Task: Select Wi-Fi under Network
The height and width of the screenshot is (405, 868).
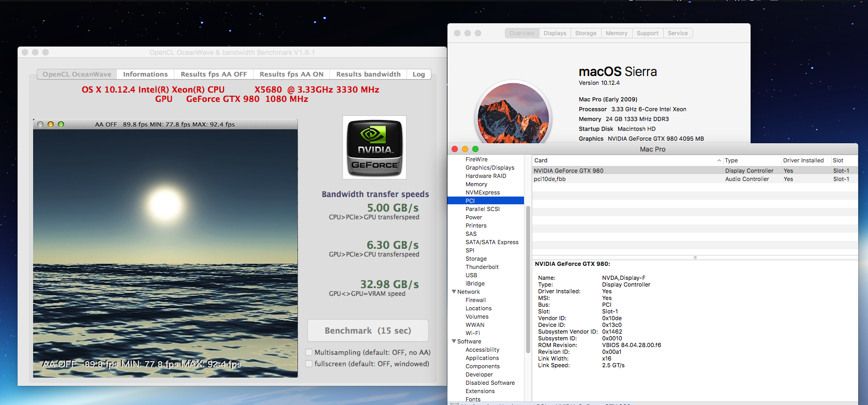Action: 473,333
